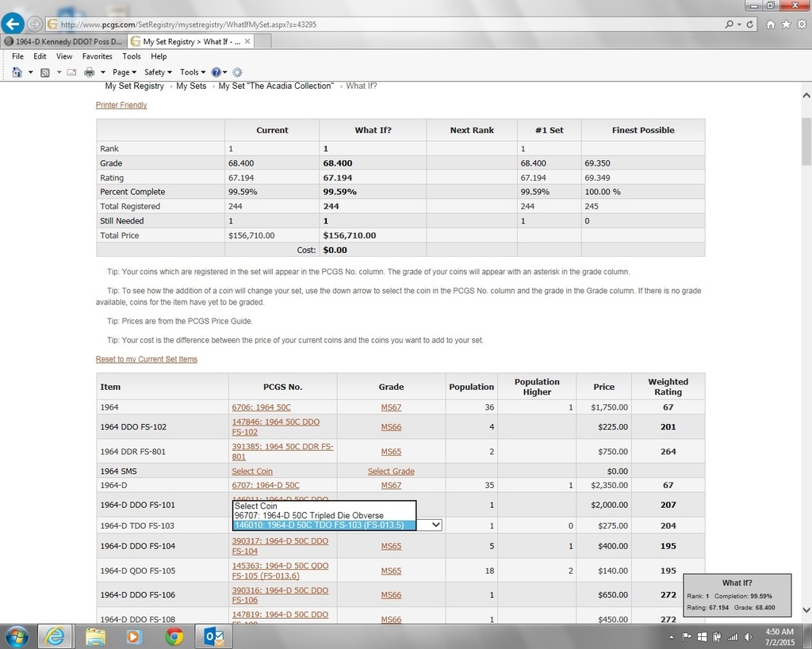This screenshot has height=649, width=812.
Task: Click the vertical scrollbar down arrow
Action: coord(806,609)
